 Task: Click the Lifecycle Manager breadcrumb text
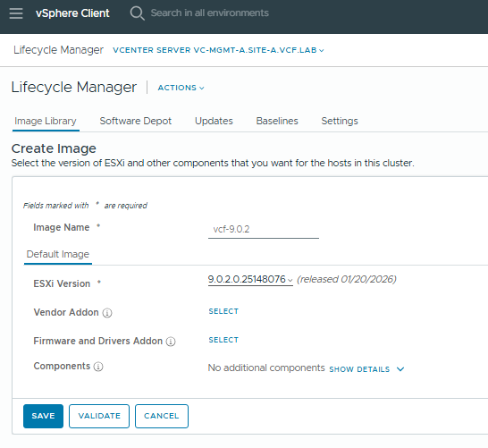(x=58, y=50)
